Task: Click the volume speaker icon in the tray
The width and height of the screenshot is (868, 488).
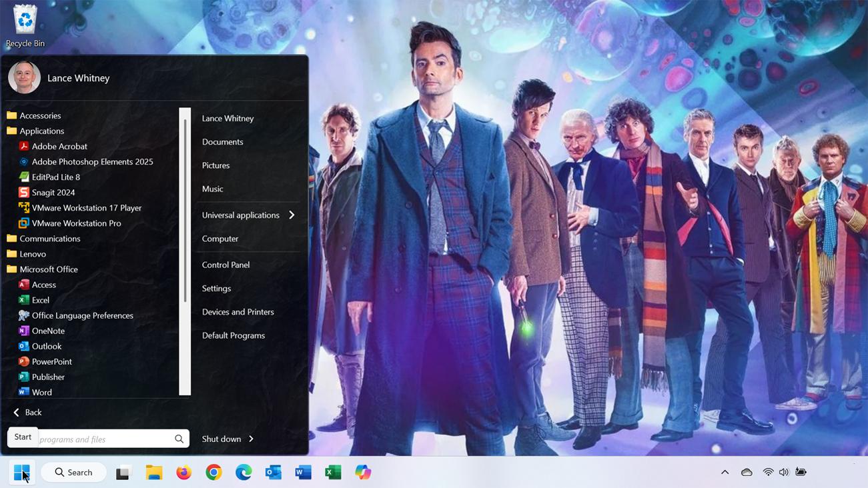Action: pos(784,472)
